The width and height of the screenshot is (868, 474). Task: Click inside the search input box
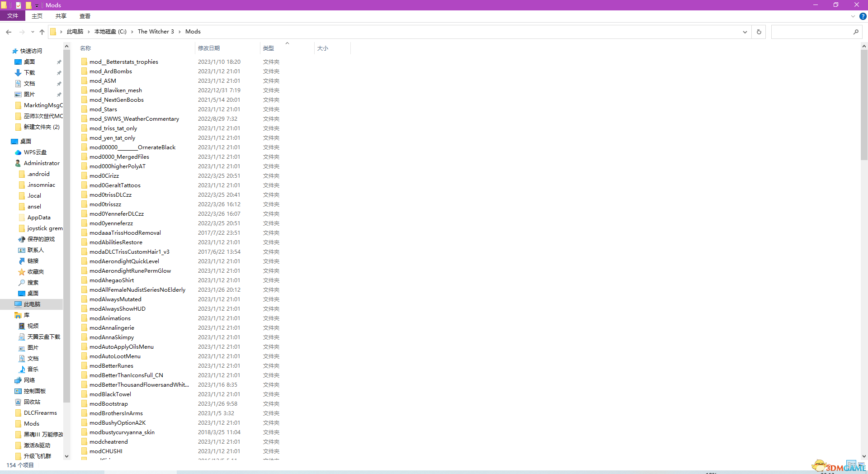tap(811, 32)
